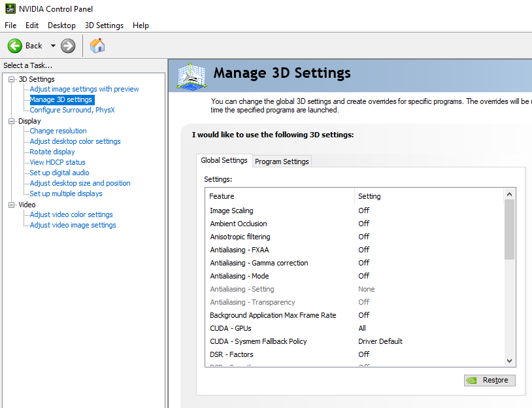Image resolution: width=532 pixels, height=408 pixels.
Task: Click the Driver Default setting value
Action: tap(380, 341)
